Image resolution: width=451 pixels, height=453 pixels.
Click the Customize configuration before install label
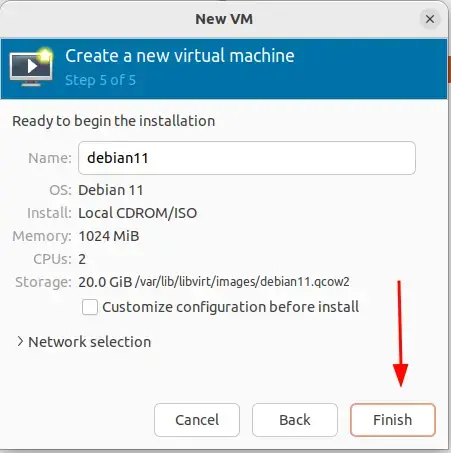(231, 307)
